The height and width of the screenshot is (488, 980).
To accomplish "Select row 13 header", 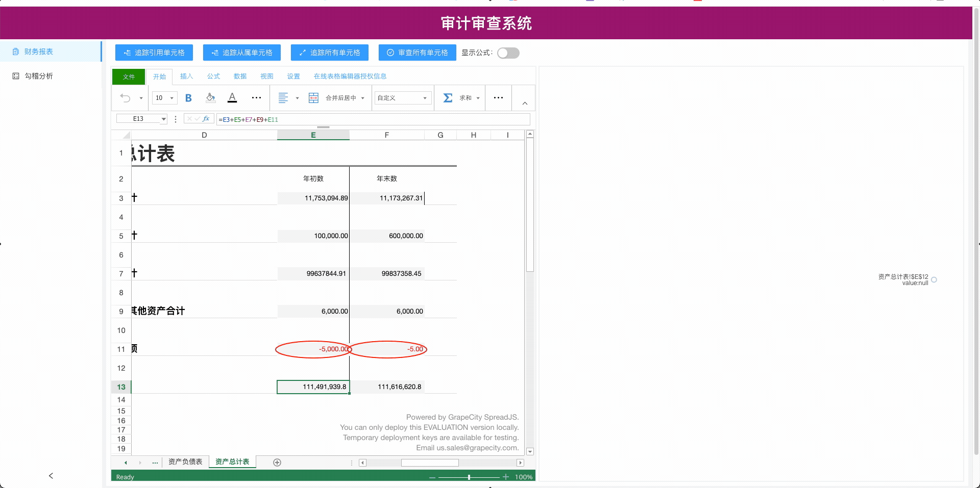I will point(121,387).
